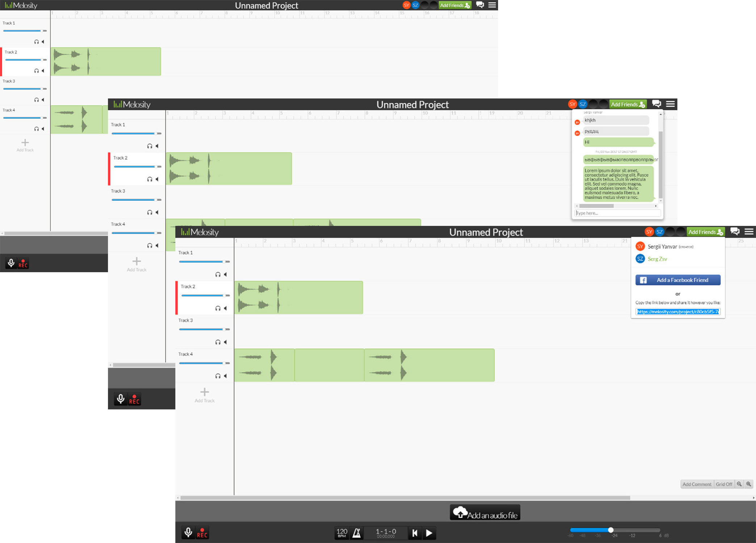This screenshot has height=543, width=756.
Task: Mute Track 3 speaker icon in bottom window
Action: point(225,342)
